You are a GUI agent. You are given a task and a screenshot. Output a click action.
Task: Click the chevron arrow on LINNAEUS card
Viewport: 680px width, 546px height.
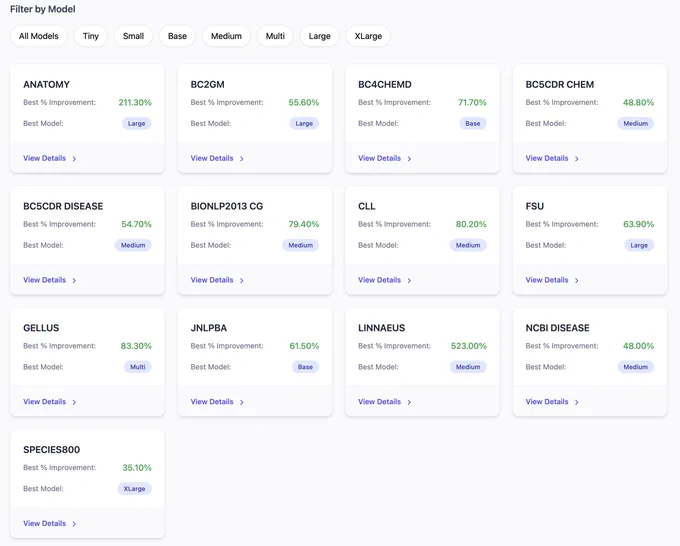coord(409,402)
